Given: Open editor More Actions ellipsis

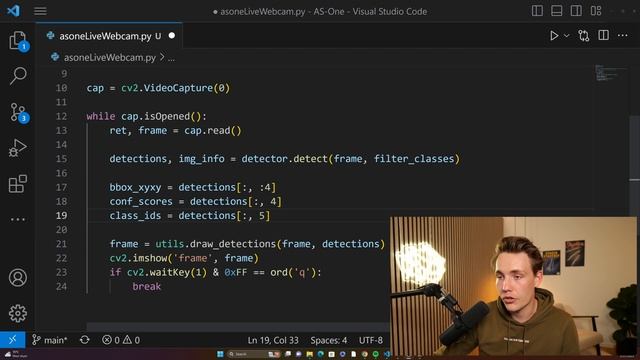Looking at the screenshot, I should point(622,36).
